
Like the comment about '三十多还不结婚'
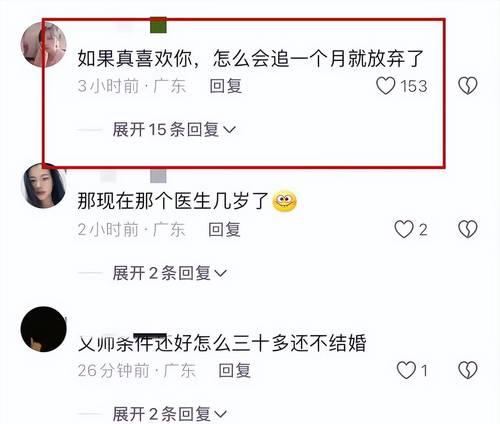click(406, 370)
